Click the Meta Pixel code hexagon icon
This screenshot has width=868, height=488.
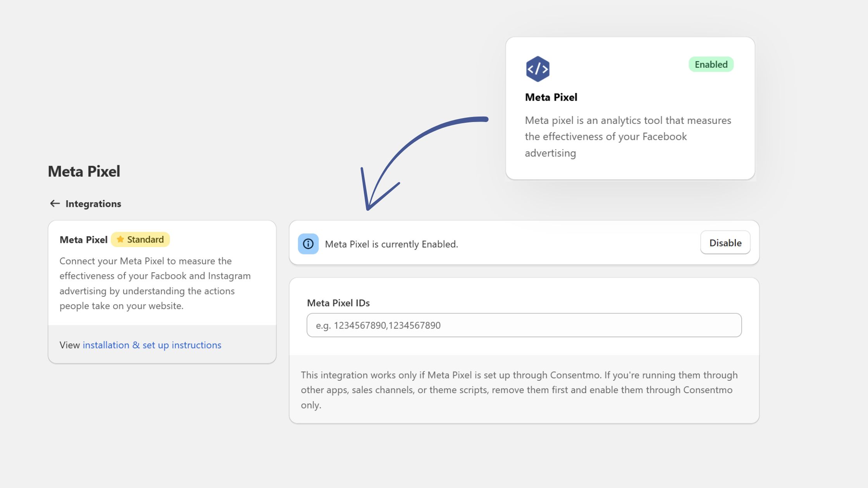coord(537,69)
